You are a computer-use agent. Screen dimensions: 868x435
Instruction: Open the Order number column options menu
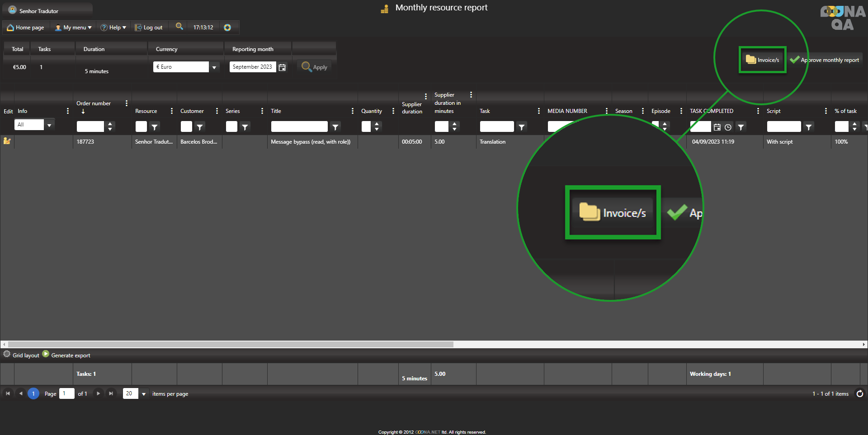coord(127,103)
